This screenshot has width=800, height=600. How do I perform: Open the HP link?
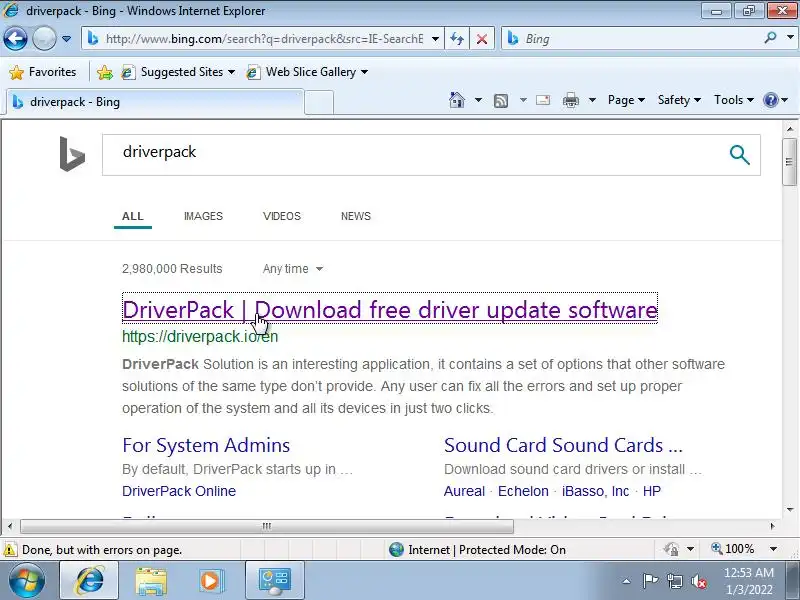pyautogui.click(x=652, y=491)
